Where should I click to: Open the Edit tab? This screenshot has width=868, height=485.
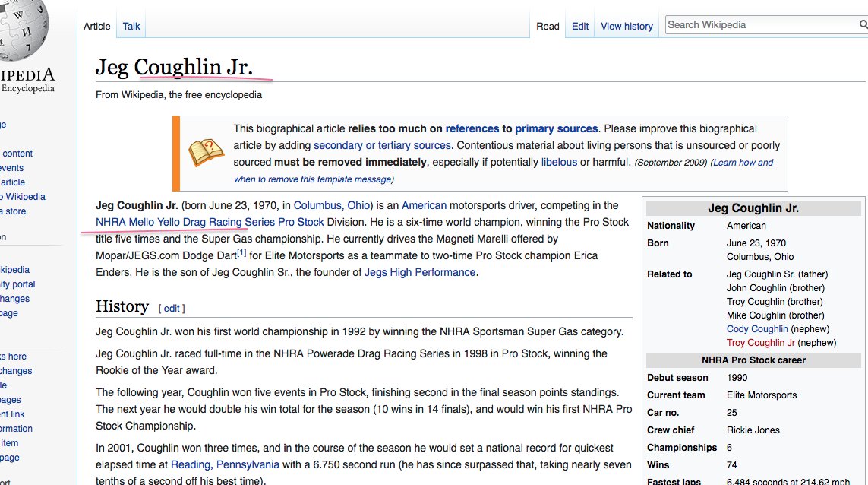coord(579,26)
